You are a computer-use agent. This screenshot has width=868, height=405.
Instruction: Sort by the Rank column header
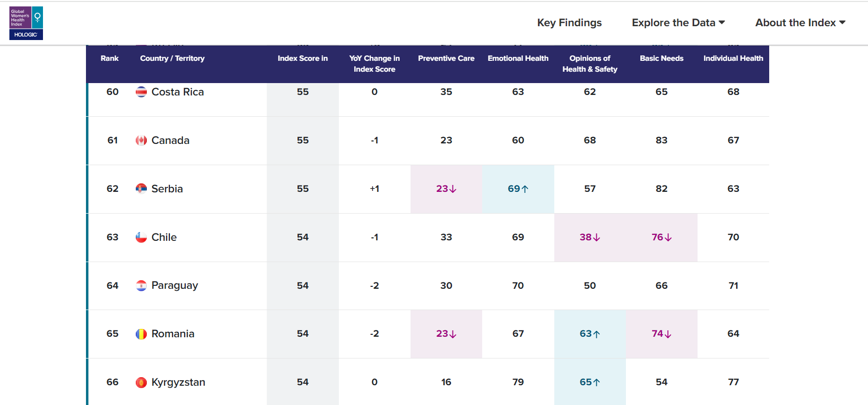pyautogui.click(x=110, y=58)
